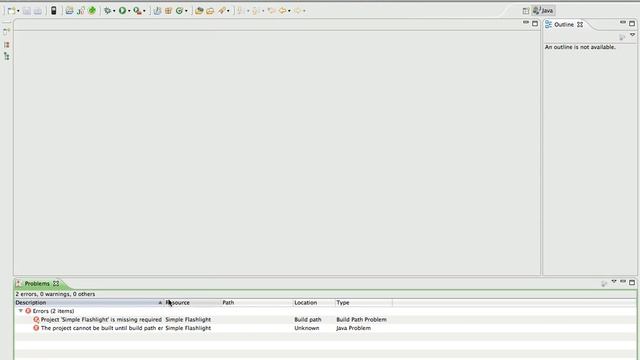Viewport: 640px width, 360px height.
Task: Select the 'missing required' error row
Action: coord(325,320)
